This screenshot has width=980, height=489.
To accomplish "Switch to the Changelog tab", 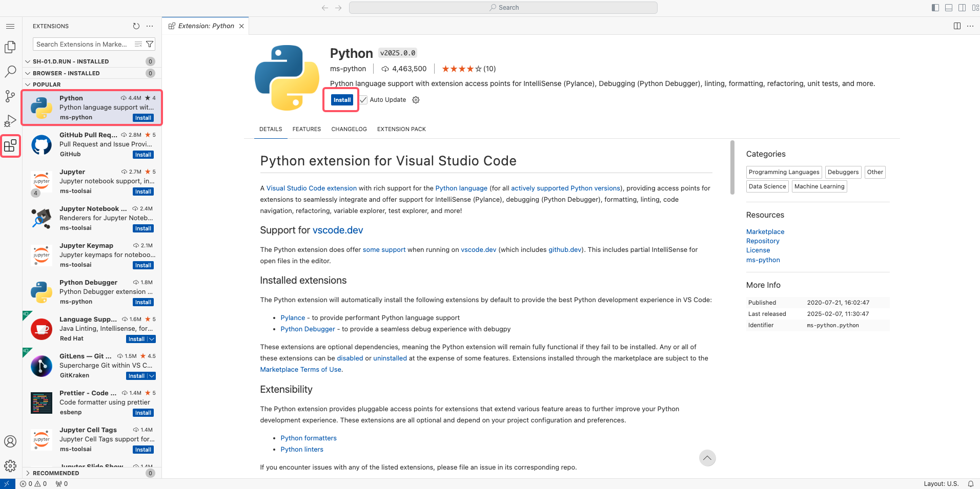I will tap(349, 129).
